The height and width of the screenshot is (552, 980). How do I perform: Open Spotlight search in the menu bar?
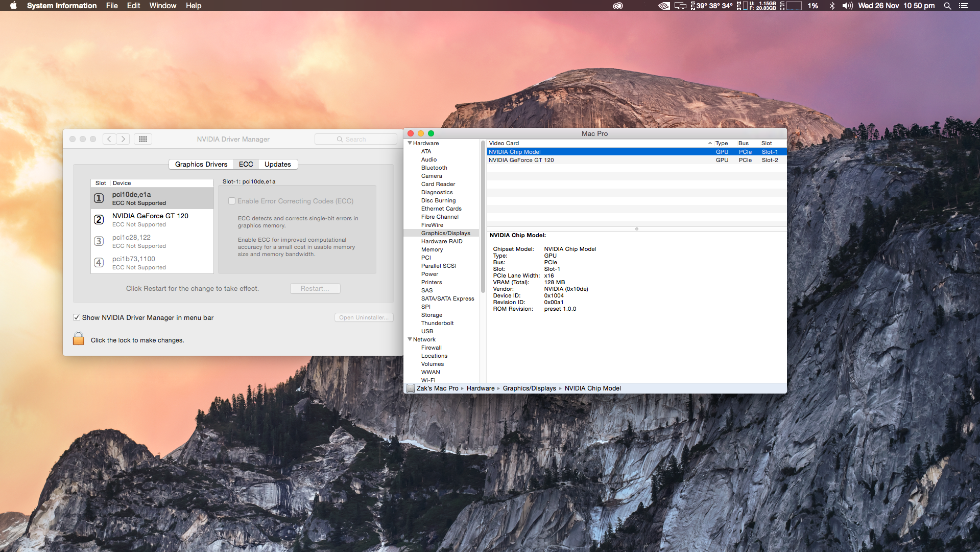coord(947,6)
